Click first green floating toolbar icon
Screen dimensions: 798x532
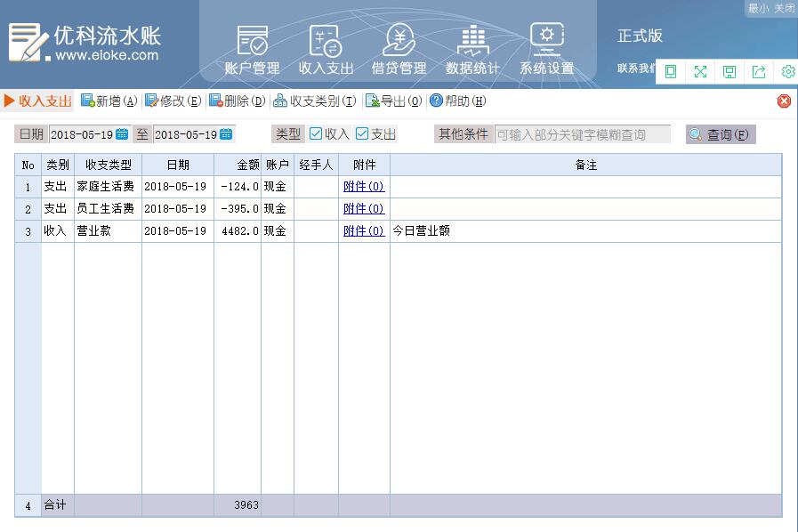(x=671, y=72)
